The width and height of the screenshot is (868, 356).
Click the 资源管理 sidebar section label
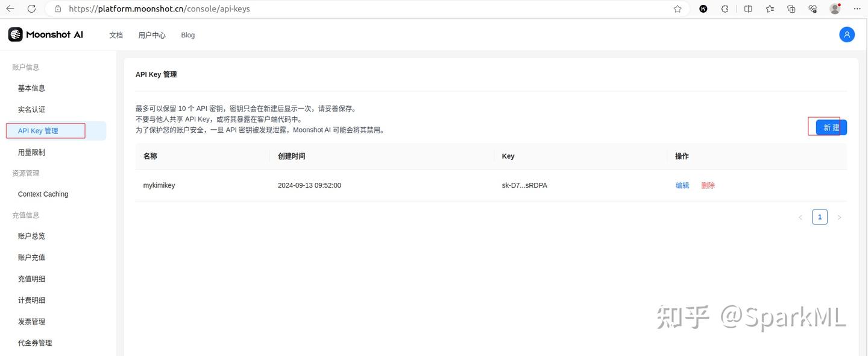coord(26,173)
